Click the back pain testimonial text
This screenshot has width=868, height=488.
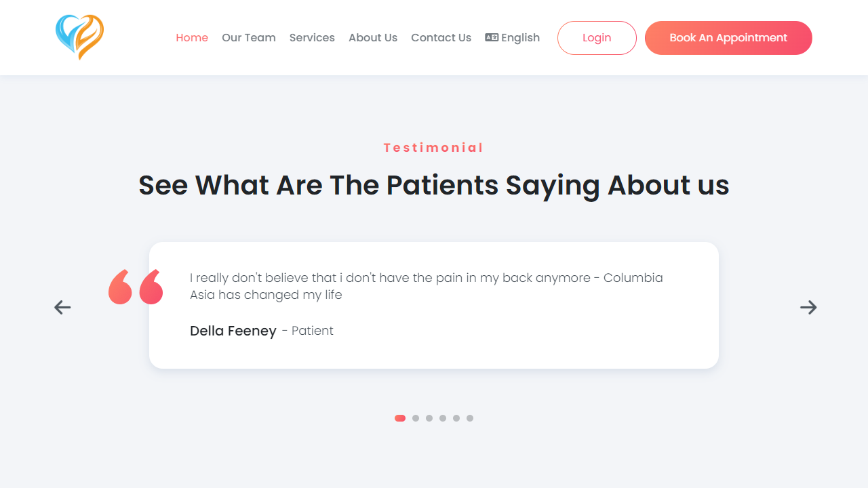point(426,286)
